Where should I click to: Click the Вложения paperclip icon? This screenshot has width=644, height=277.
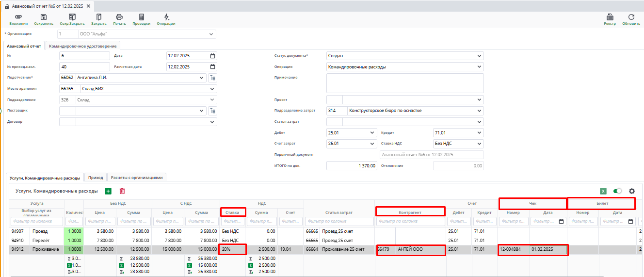(x=18, y=17)
